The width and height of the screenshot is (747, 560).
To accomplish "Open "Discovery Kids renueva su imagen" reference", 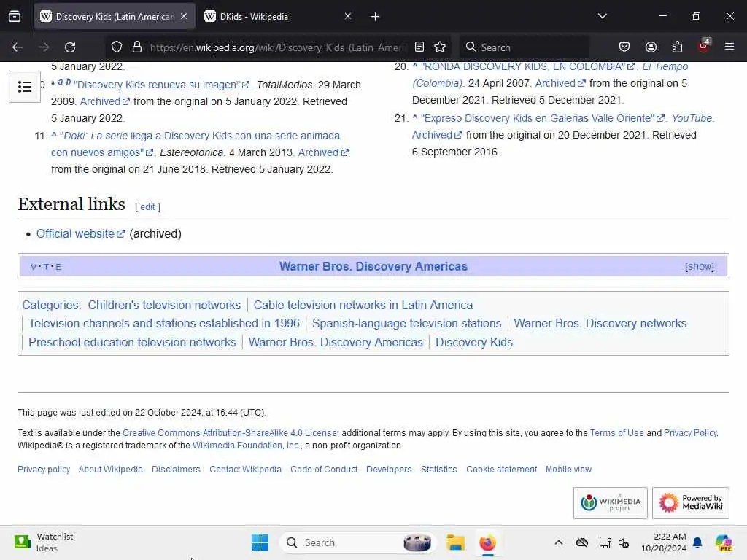I will tap(161, 85).
